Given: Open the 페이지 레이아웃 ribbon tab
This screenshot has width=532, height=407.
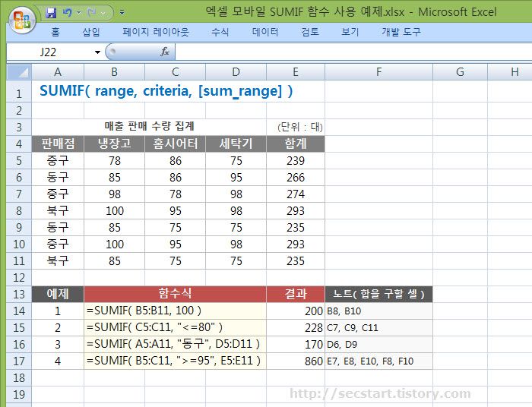Looking at the screenshot, I should [155, 32].
